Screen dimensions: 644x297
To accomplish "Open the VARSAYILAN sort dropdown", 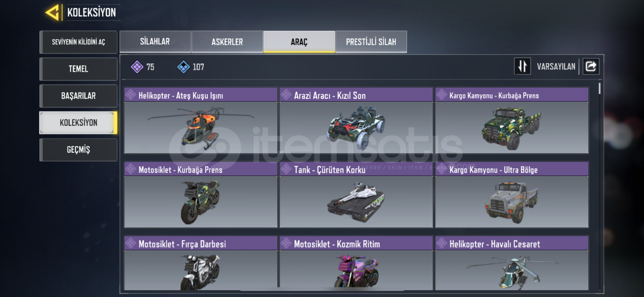I will click(x=556, y=67).
